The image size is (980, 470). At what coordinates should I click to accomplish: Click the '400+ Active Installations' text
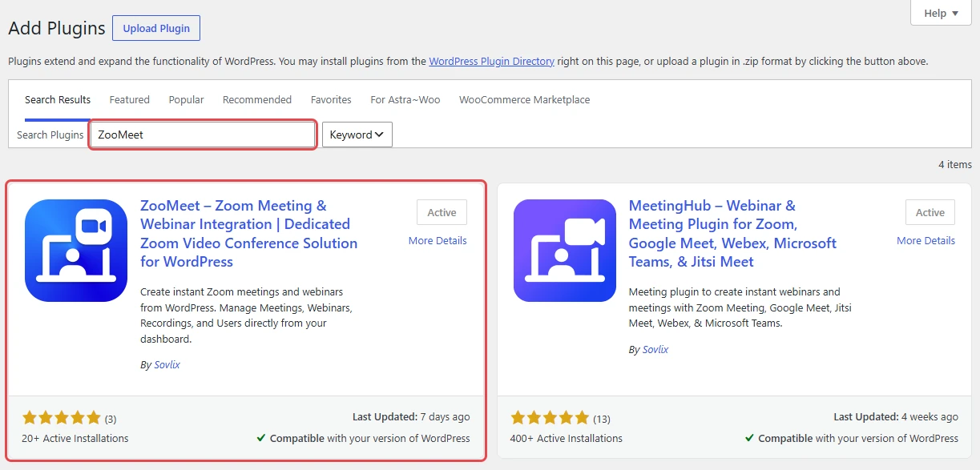click(x=567, y=438)
